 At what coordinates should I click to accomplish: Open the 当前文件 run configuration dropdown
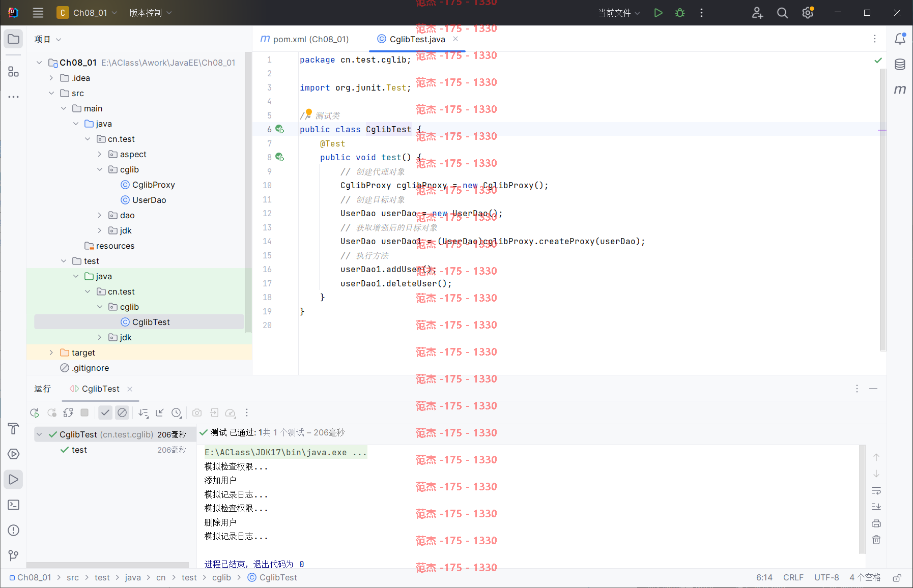(619, 13)
